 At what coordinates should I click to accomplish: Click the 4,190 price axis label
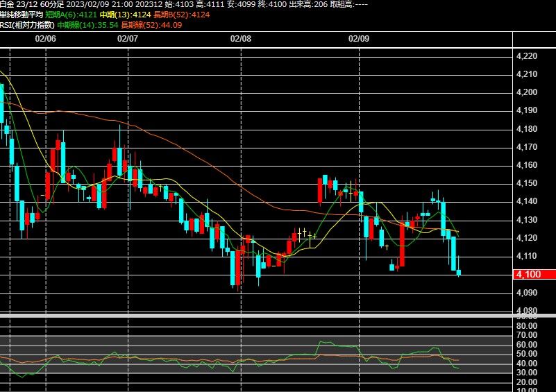(527, 110)
